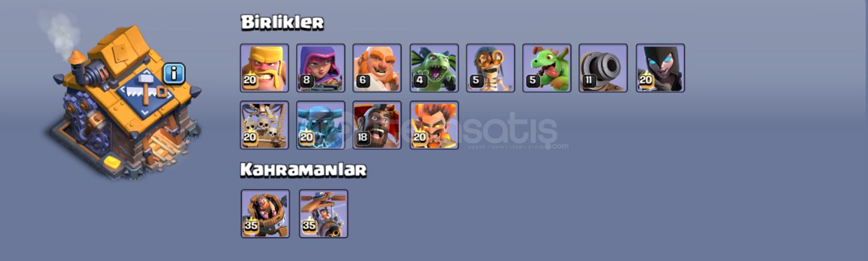Select the Raged Barbarian troop icon
Screen dimensions: 868x261
point(264,68)
